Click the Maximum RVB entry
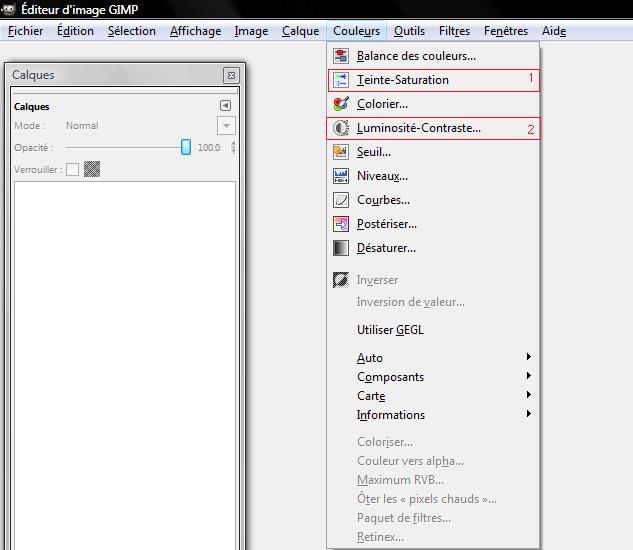Viewport: 633px width, 550px height. tap(433, 480)
